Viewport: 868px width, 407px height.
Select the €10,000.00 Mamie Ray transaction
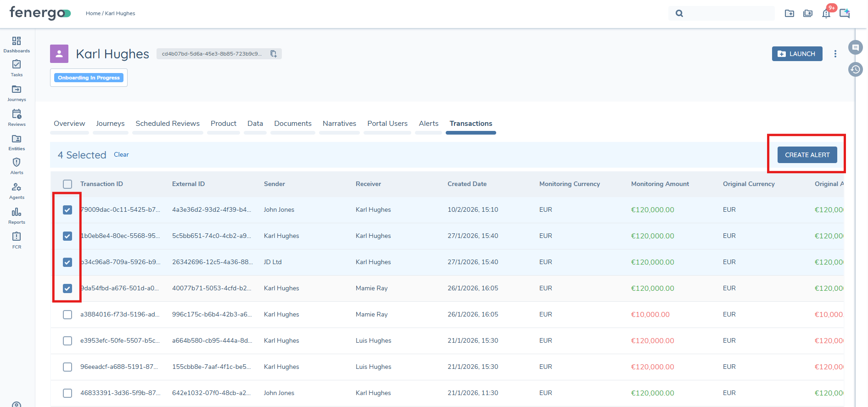pos(67,315)
